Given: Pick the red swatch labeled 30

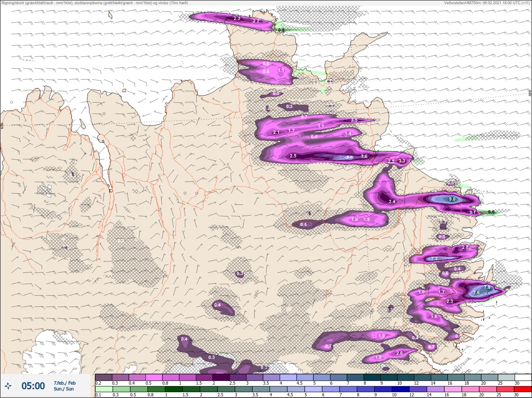Looking at the screenshot, I should point(523,389).
